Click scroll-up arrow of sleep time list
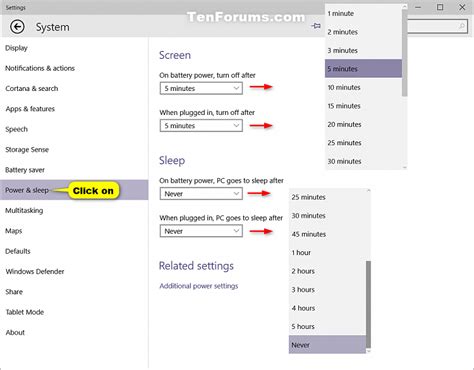Screen dimensions: 474x370 (x=368, y=191)
